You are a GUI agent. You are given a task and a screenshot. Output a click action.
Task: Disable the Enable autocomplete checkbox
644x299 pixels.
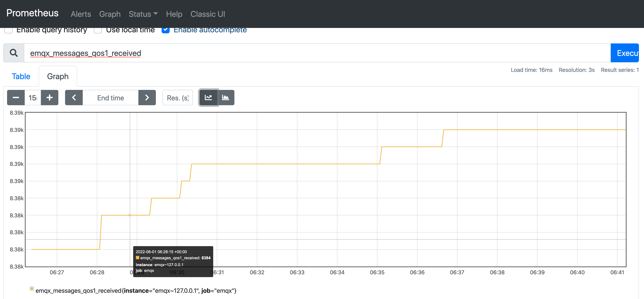pyautogui.click(x=165, y=30)
